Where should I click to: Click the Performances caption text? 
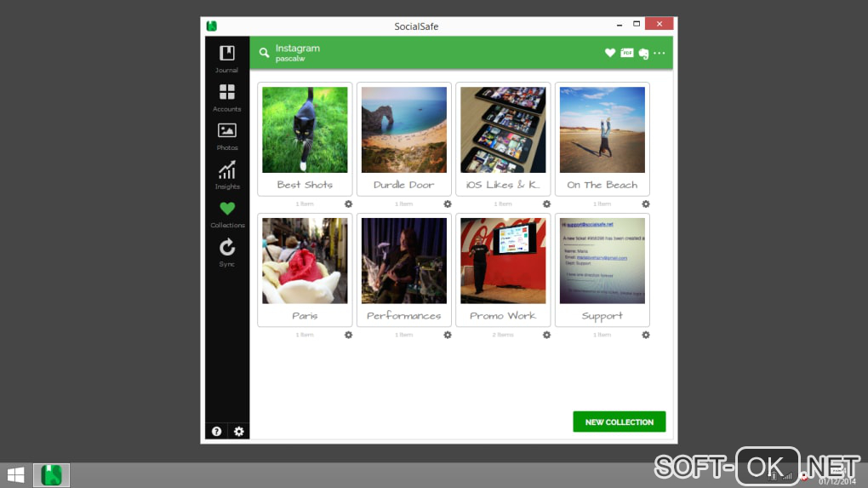[404, 315]
